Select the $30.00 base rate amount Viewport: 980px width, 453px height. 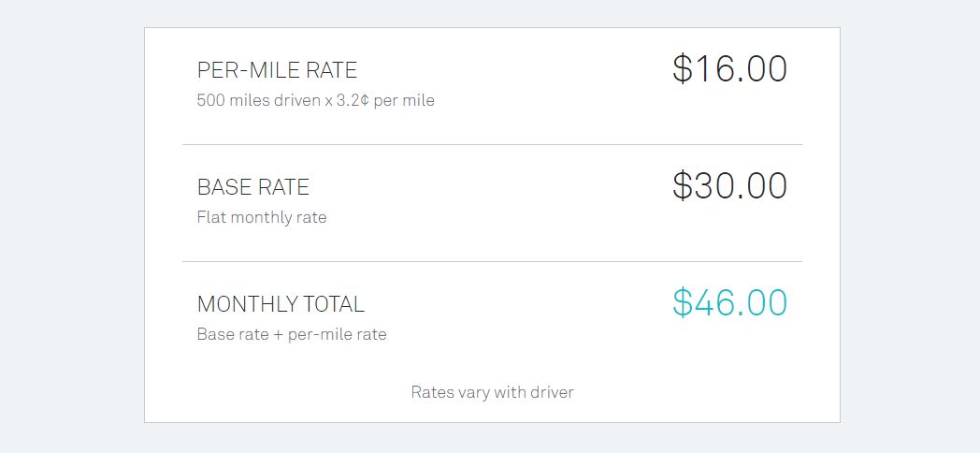(x=729, y=186)
